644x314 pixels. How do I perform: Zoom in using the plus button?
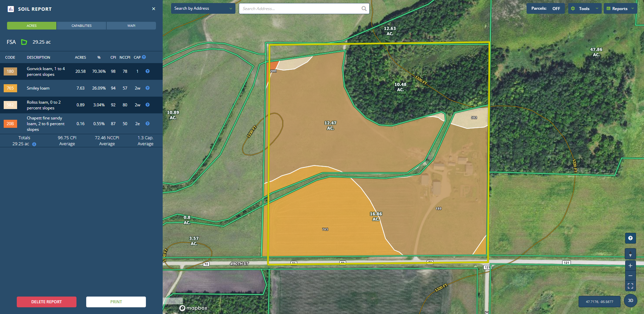tap(630, 266)
